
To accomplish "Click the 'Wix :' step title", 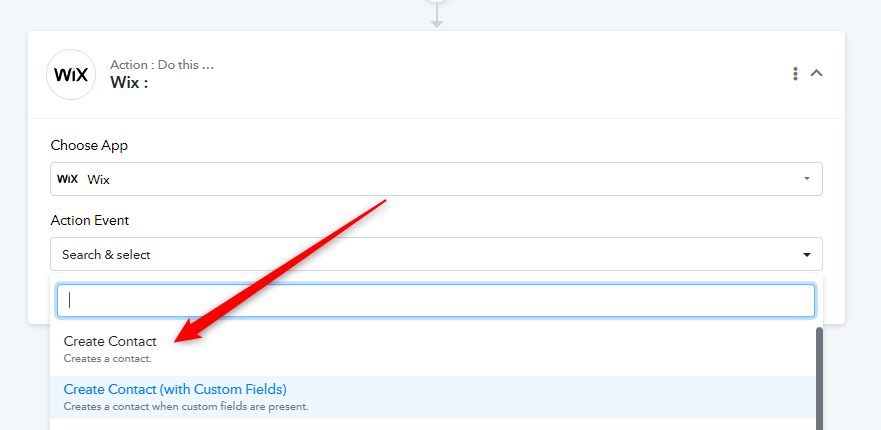I will pos(129,83).
